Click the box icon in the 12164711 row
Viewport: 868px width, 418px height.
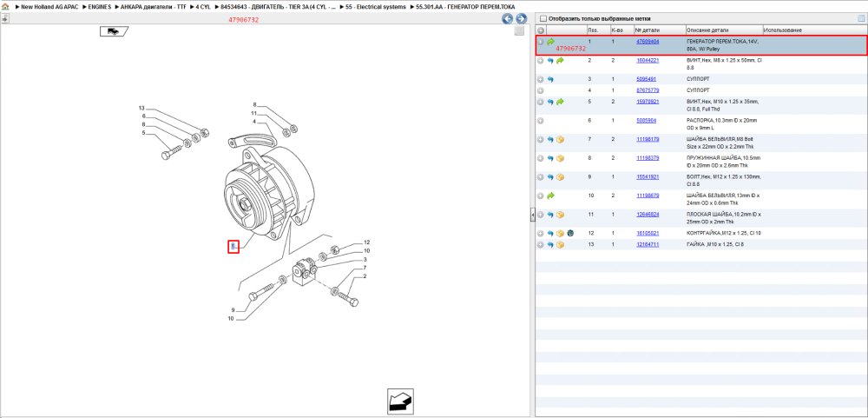[x=560, y=244]
